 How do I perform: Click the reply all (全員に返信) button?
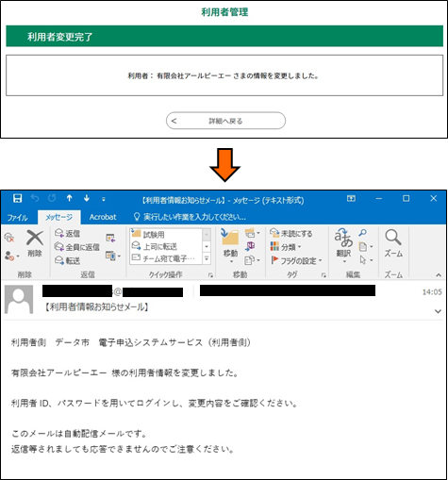77,247
